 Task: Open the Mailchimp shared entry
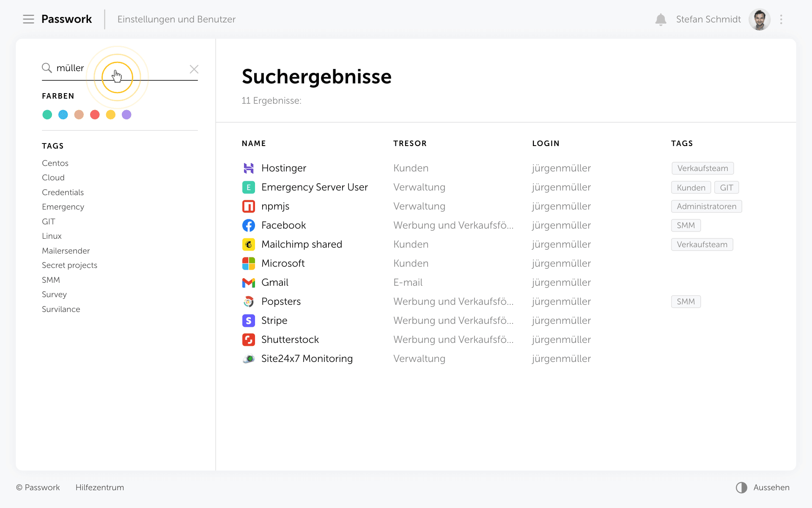pyautogui.click(x=302, y=244)
